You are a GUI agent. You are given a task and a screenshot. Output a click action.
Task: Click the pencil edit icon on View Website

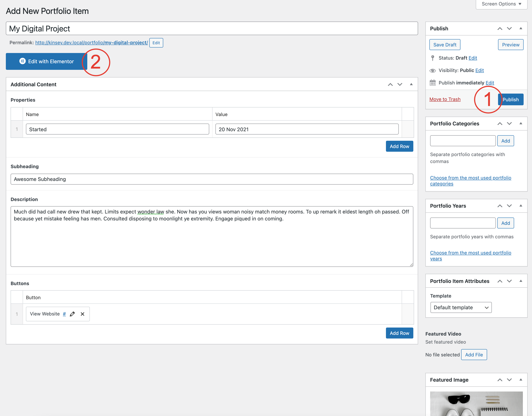(x=72, y=314)
